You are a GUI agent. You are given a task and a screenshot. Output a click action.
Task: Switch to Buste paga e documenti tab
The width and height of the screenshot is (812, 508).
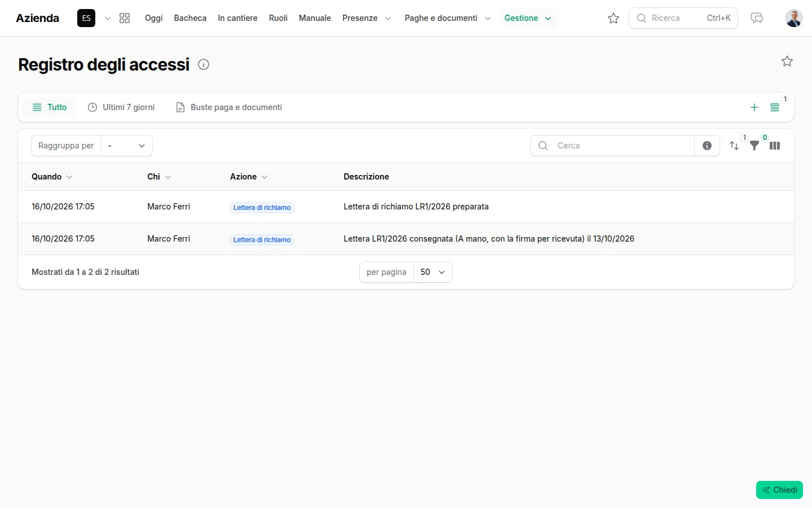(229, 107)
